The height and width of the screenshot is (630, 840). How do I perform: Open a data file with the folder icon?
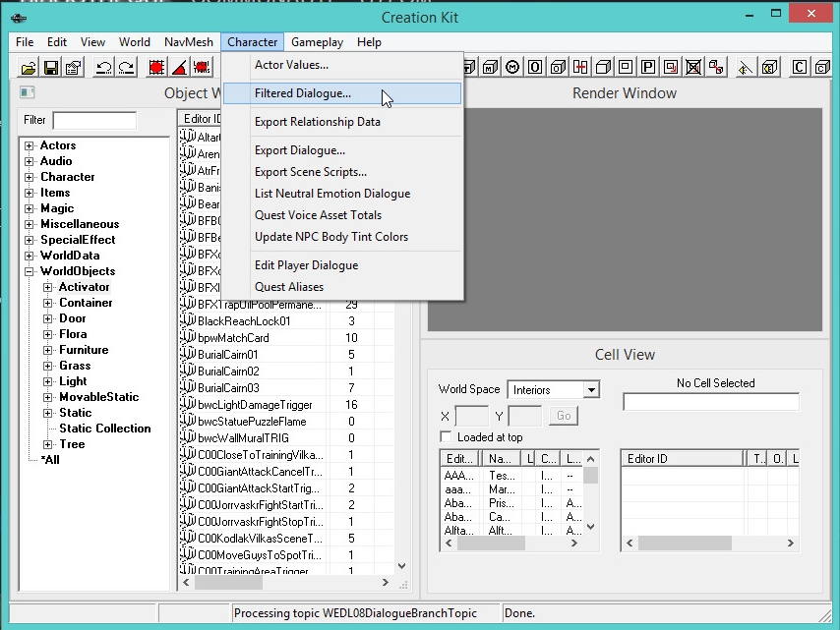[29, 68]
